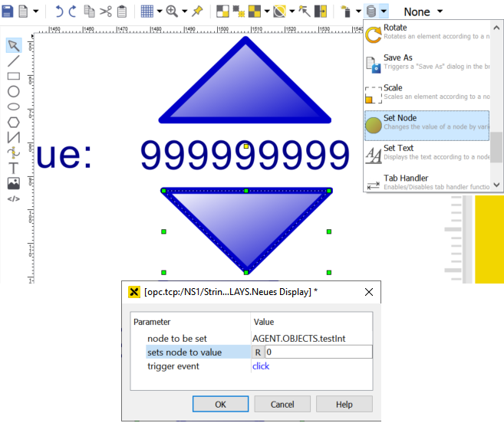The image size is (504, 423).
Task: Select the Rectangle tool
Action: click(14, 76)
